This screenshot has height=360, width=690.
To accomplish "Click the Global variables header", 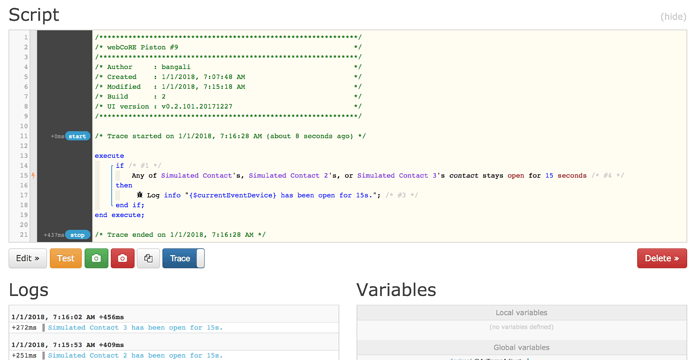I will click(x=521, y=347).
